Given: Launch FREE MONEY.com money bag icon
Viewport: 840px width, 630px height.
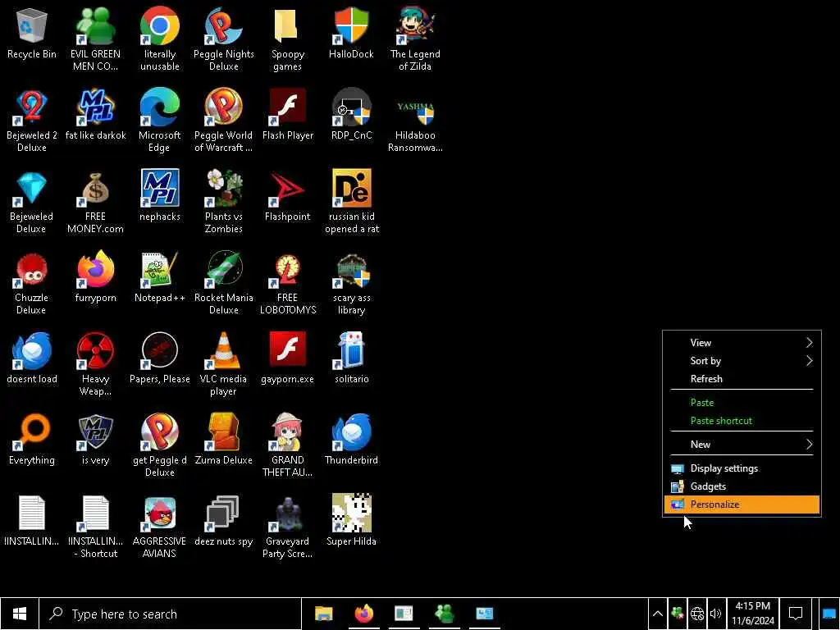Looking at the screenshot, I should pos(95,202).
